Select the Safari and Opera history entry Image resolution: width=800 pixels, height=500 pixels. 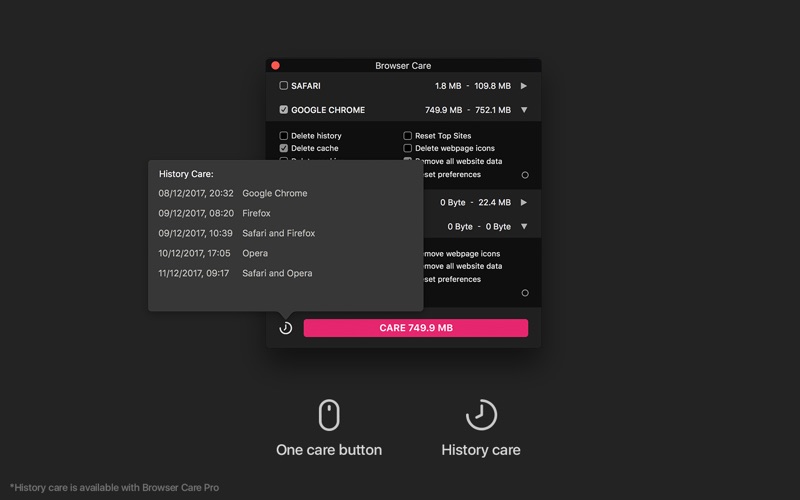click(235, 273)
